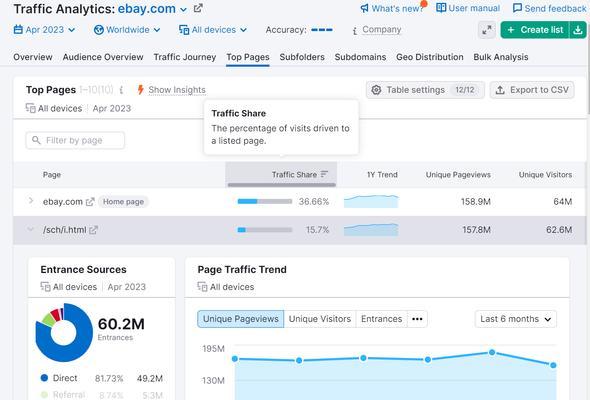
Task: Switch to the Bulk Analysis tab
Action: coord(501,57)
